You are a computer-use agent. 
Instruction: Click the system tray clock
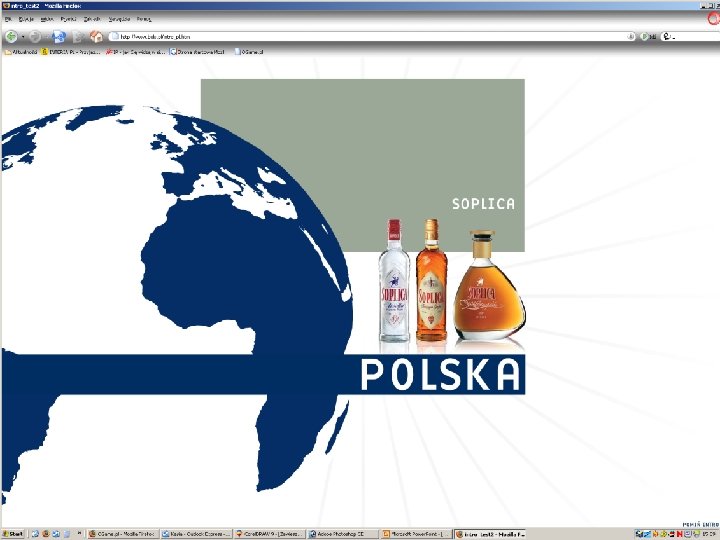(708, 534)
